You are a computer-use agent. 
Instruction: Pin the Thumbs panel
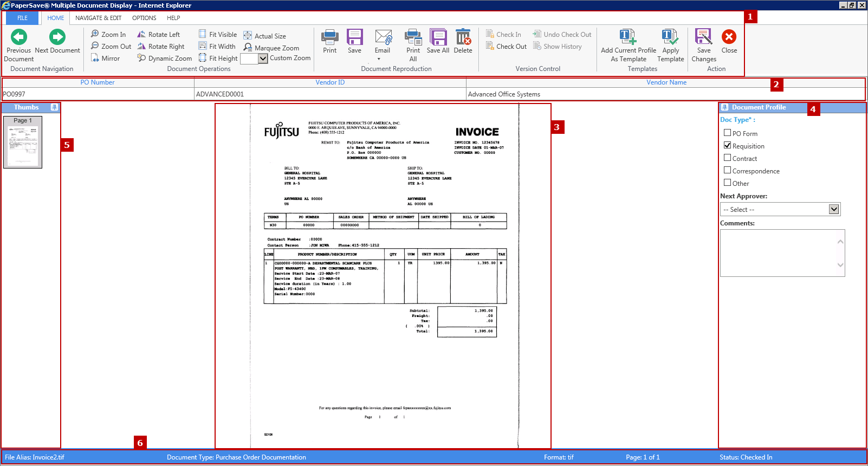[54, 107]
